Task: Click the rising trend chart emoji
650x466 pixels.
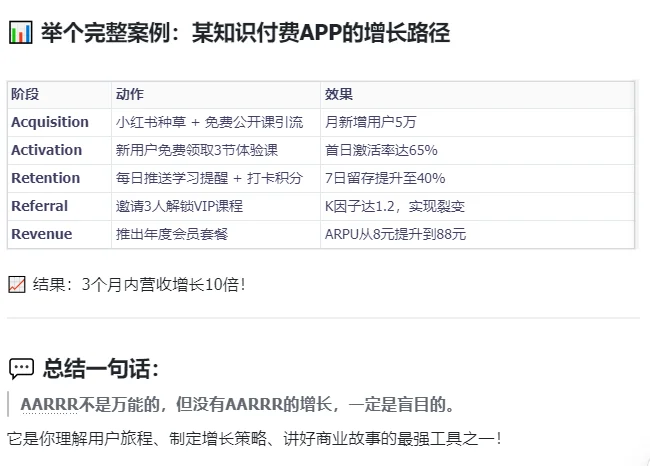Action: [17, 284]
